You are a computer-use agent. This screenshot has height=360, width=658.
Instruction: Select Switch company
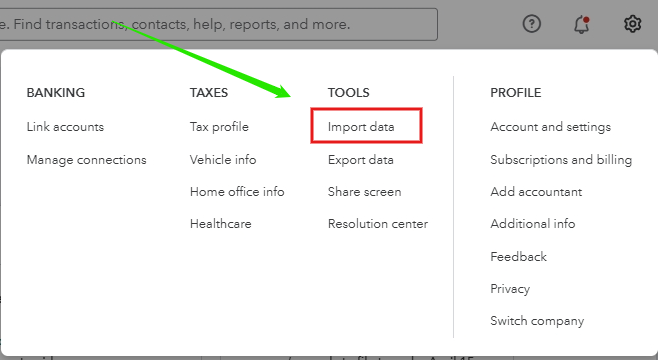[x=537, y=321]
